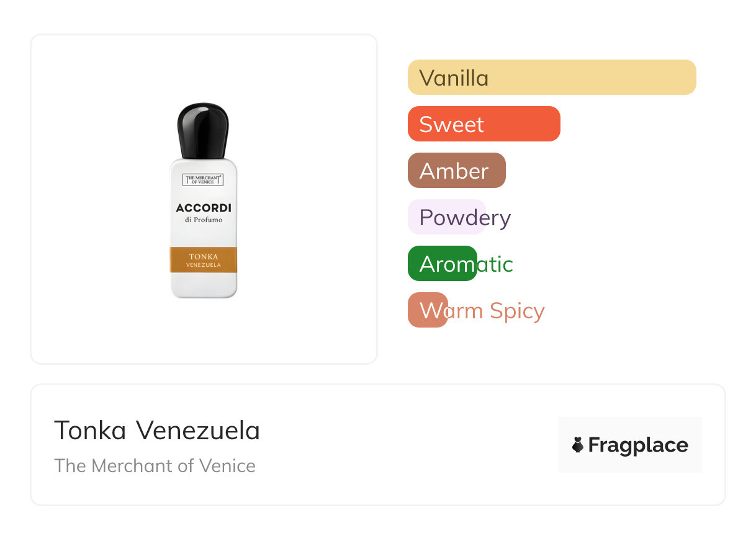Select the Warm Spicy accord bar
Screen dimensions: 756x536
pyautogui.click(x=428, y=310)
